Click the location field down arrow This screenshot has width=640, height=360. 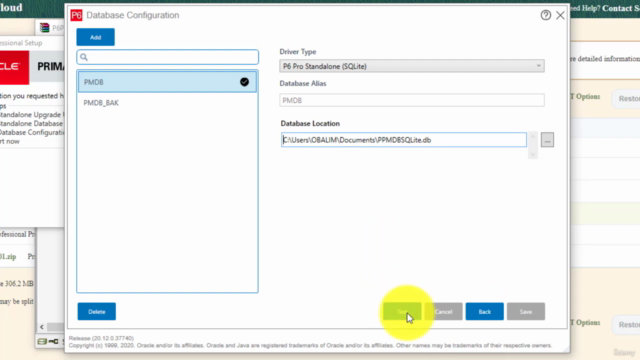533,155
